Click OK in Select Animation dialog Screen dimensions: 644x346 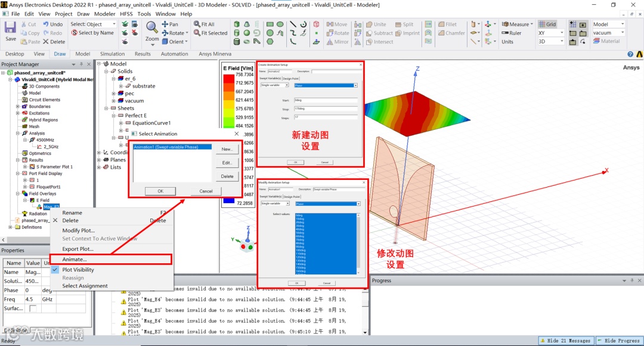(160, 191)
